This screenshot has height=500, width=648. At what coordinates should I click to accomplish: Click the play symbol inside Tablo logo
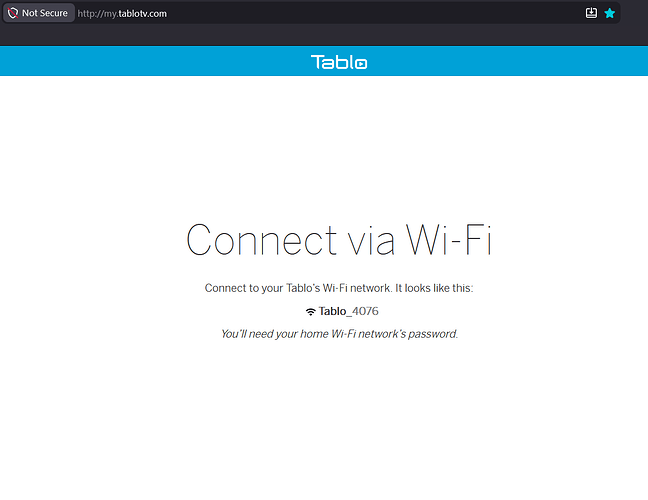pos(361,64)
